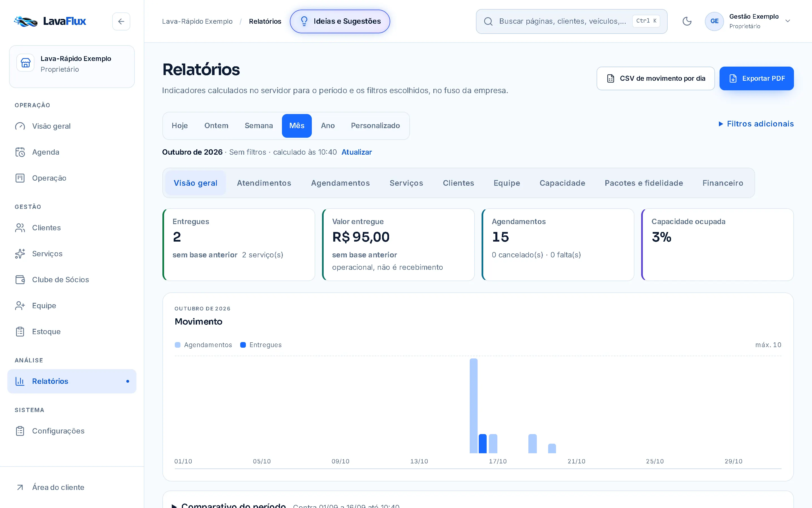Switch to the Atendimentos tab
Screen dimensions: 812x508
(264, 183)
